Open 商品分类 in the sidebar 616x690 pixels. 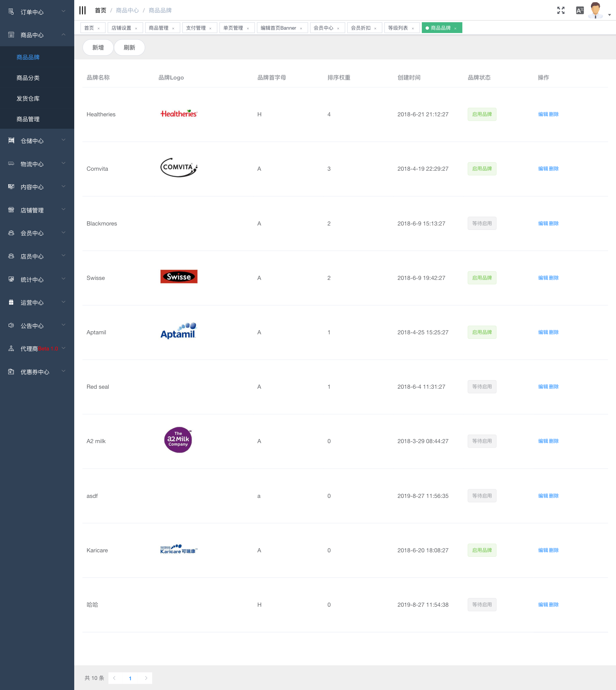(x=28, y=78)
